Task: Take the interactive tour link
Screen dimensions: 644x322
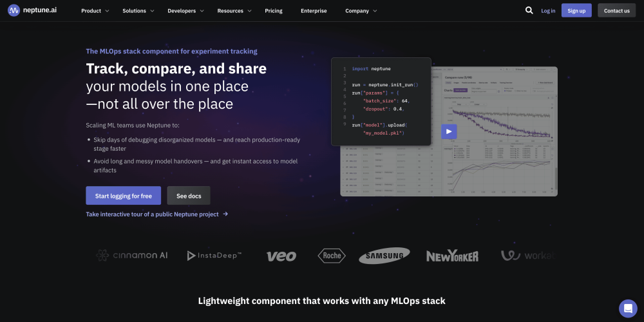Action: pos(156,214)
